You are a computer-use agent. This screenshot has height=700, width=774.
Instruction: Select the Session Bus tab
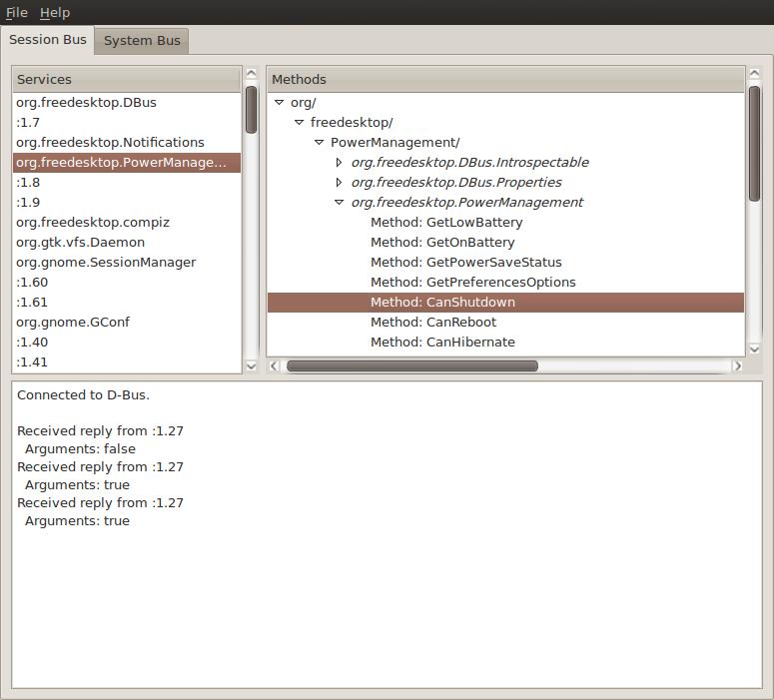coord(47,40)
